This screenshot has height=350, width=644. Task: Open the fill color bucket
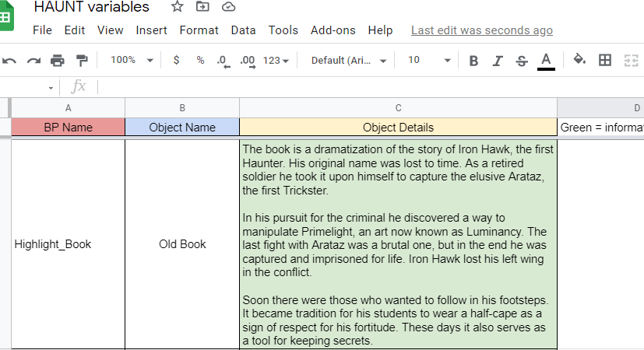579,60
